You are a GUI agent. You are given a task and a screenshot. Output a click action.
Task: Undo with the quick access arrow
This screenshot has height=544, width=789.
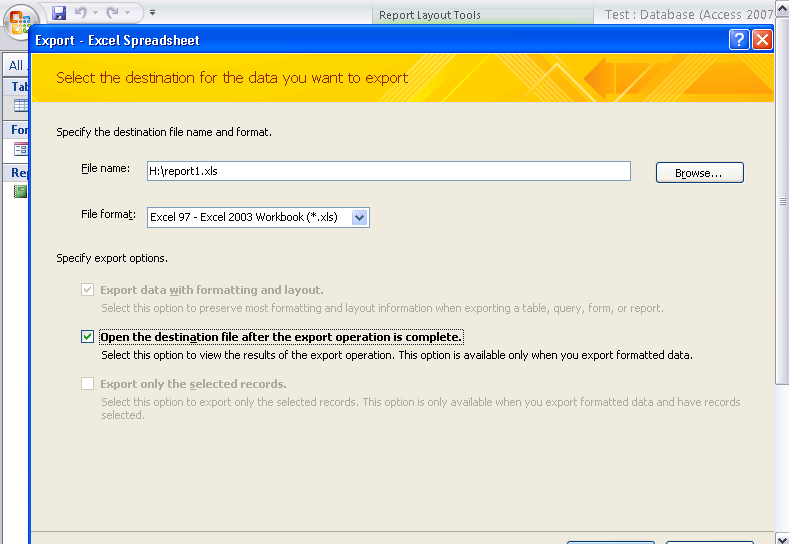(81, 13)
